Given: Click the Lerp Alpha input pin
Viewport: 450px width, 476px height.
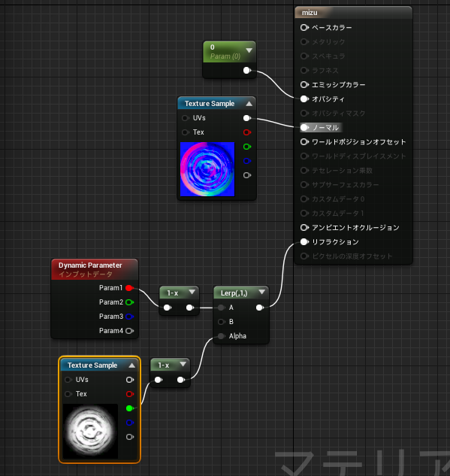Looking at the screenshot, I should click(x=222, y=336).
